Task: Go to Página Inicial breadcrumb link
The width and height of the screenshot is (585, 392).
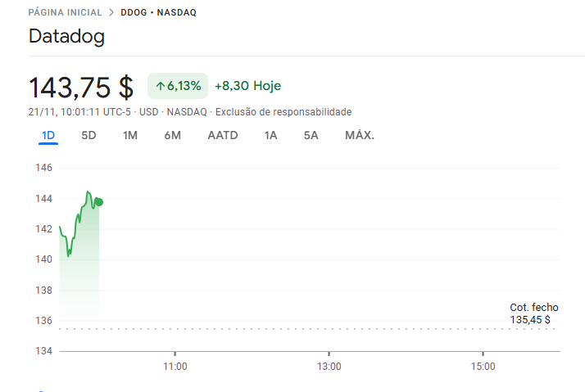Action: coord(66,13)
